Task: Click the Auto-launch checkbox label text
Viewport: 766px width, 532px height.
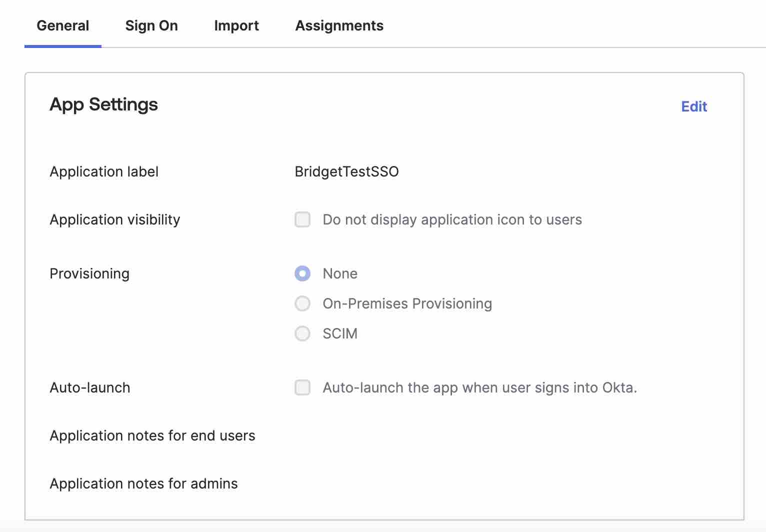Action: click(x=479, y=387)
